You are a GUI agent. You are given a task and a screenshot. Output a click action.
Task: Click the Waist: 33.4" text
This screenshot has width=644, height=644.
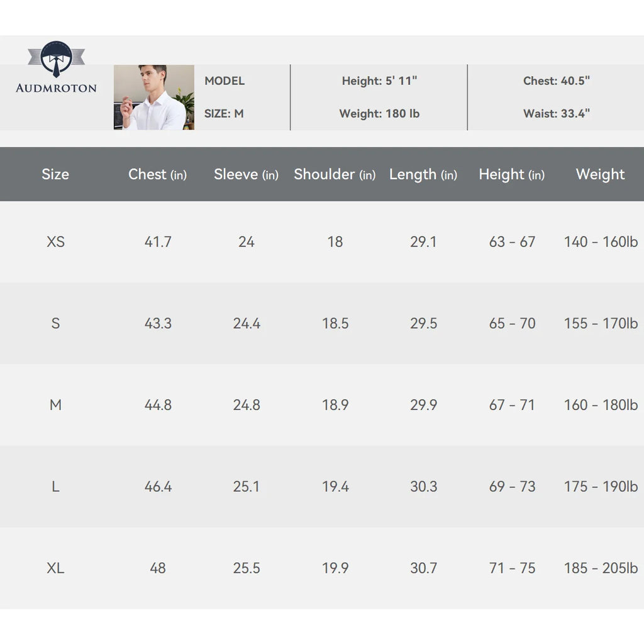point(557,113)
